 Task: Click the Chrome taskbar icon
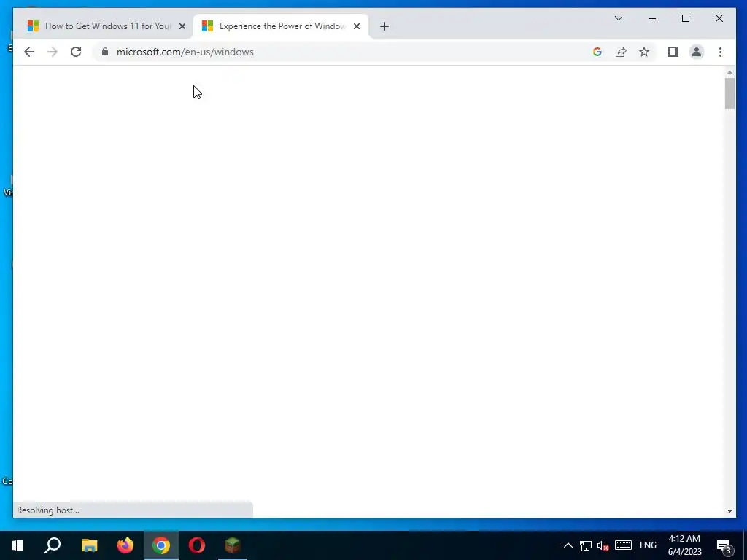click(161, 545)
